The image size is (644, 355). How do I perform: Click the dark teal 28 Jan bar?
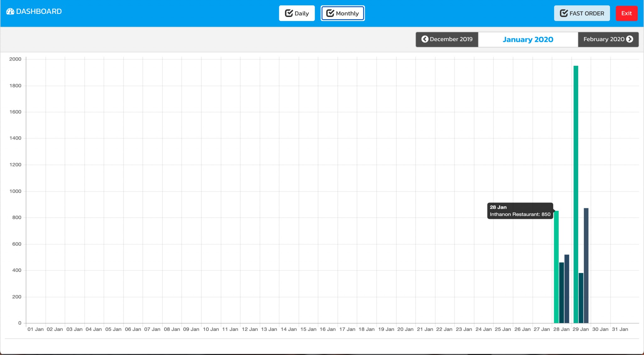click(562, 292)
